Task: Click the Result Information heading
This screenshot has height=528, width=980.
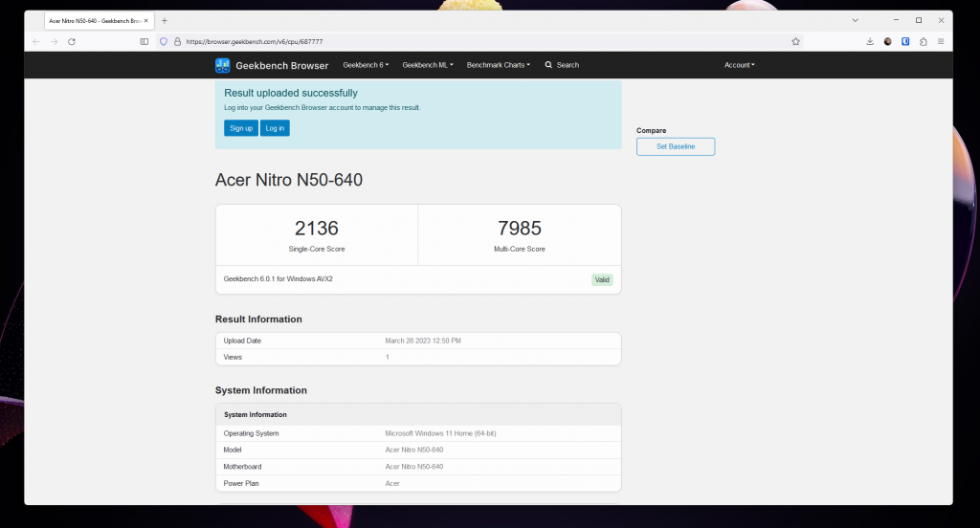Action: [258, 319]
